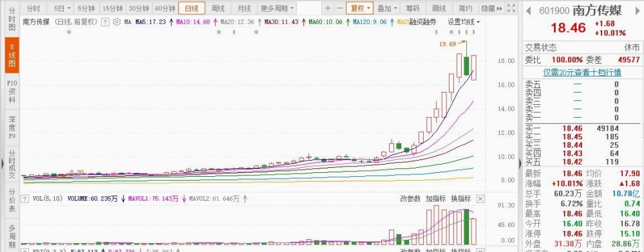644x252 pixels.
Task: Expand the 更多周期 dropdown
Action: point(277,8)
